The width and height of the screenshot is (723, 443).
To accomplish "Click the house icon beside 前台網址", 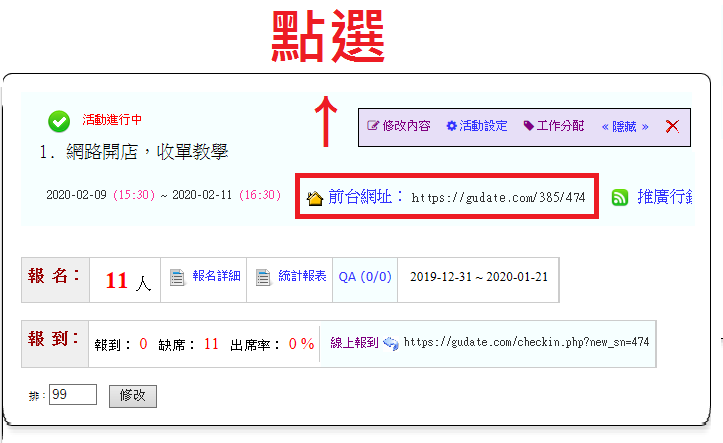I will pyautogui.click(x=315, y=197).
